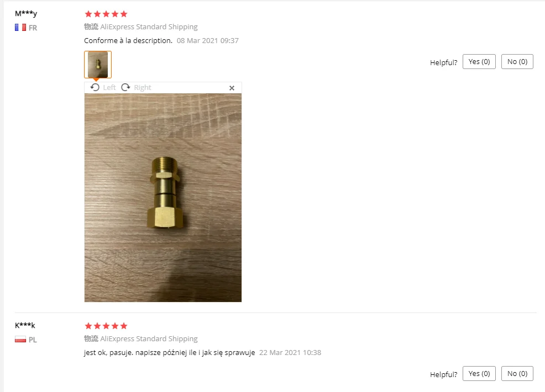Click 'Conforme à la description.' review text
This screenshot has height=392, width=545.
(x=128, y=41)
